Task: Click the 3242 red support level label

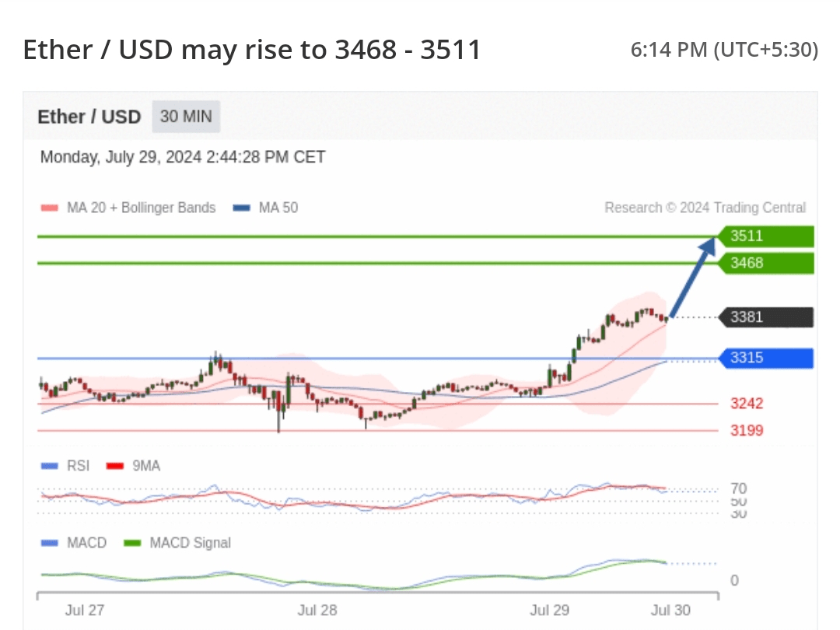Action: coord(747,404)
